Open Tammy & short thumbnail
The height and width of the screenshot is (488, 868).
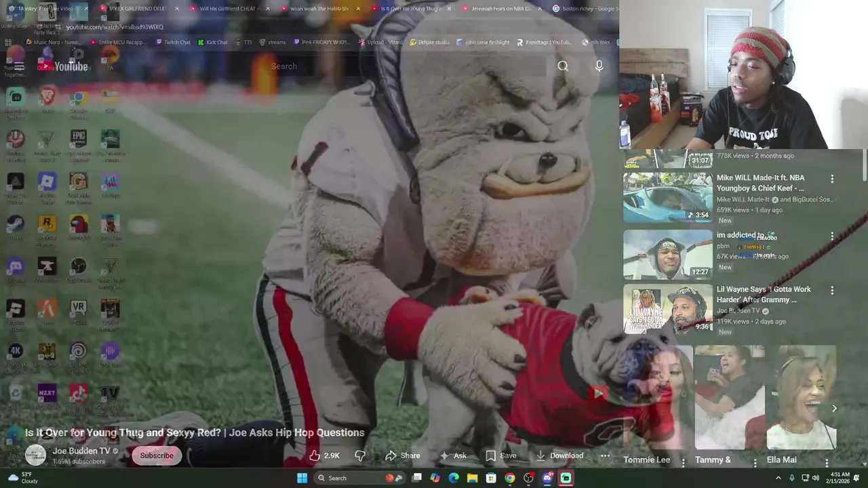[730, 398]
